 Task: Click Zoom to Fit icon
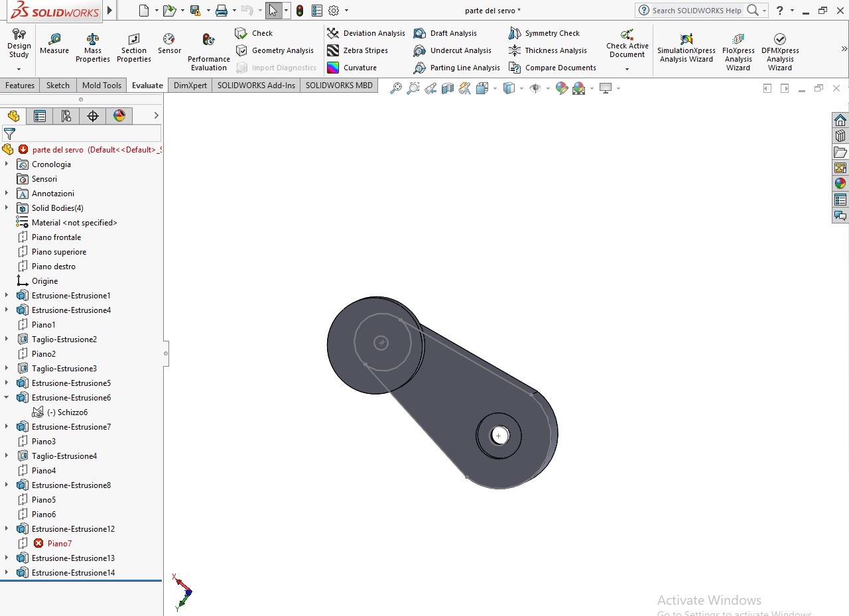[x=396, y=88]
